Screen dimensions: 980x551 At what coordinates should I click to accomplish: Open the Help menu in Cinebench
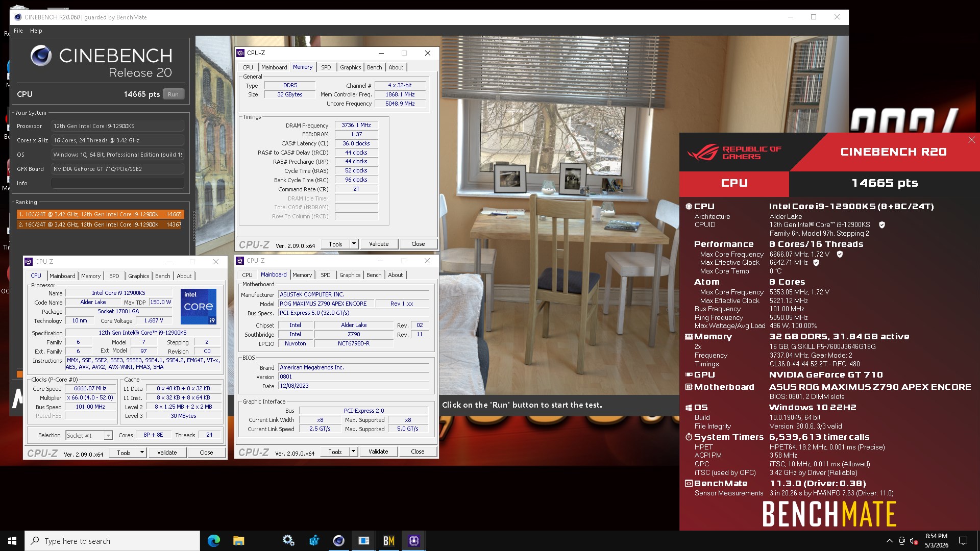pos(36,31)
